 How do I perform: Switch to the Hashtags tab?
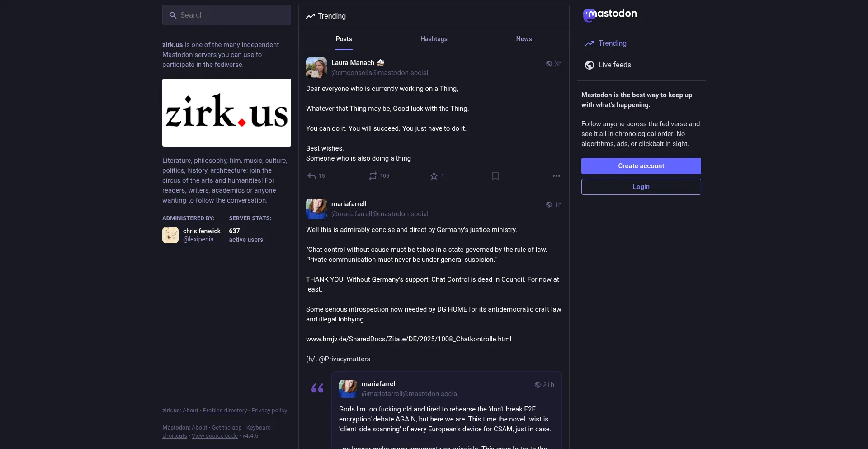click(434, 39)
